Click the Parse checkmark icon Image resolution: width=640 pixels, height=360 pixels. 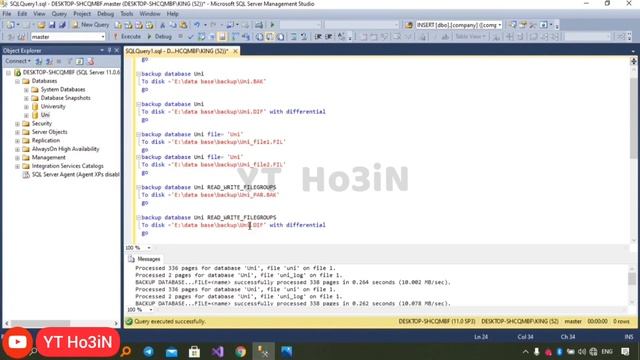[x=191, y=37]
